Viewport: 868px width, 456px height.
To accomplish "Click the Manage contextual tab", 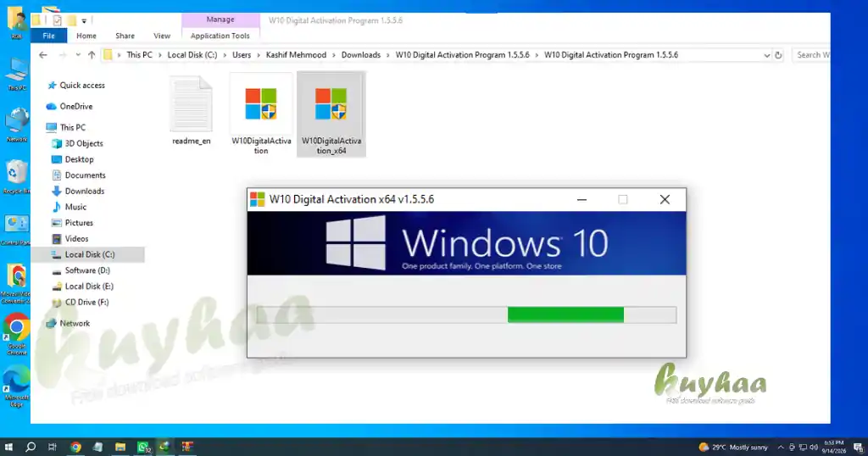I will pos(220,19).
